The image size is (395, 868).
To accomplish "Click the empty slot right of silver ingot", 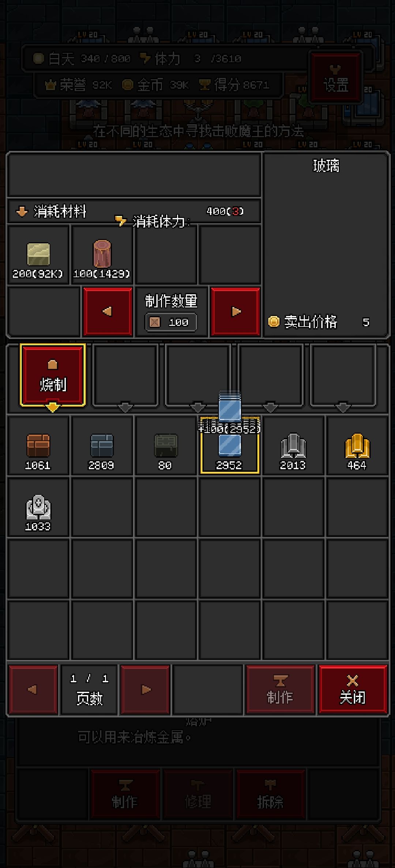I will 102,507.
